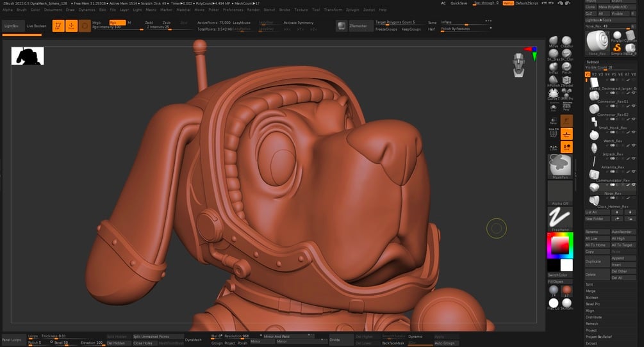The height and width of the screenshot is (347, 644).
Task: Activate Edit mode button
Action: [x=58, y=26]
